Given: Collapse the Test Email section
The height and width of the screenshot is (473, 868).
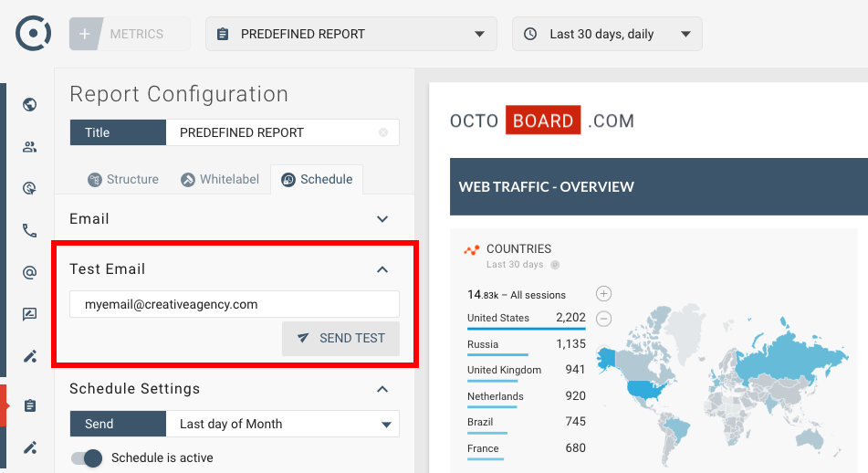Looking at the screenshot, I should pyautogui.click(x=382, y=269).
